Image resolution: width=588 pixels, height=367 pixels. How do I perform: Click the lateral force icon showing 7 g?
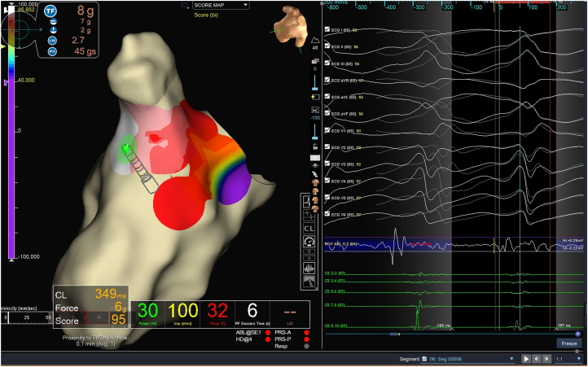(52, 22)
